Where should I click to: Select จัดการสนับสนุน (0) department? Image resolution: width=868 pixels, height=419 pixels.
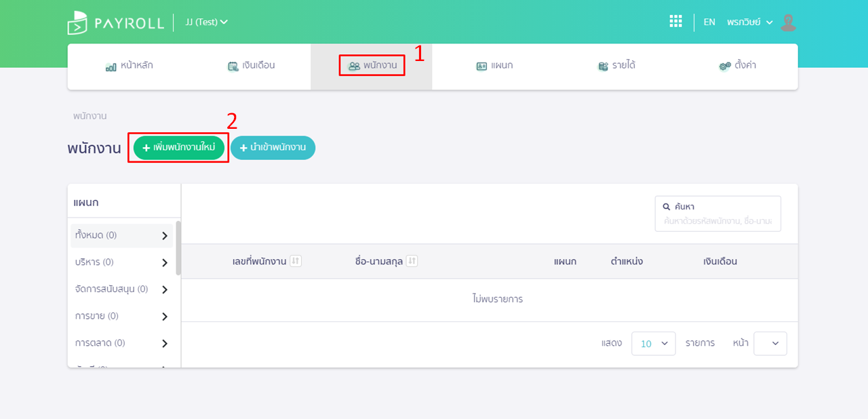pyautogui.click(x=122, y=290)
